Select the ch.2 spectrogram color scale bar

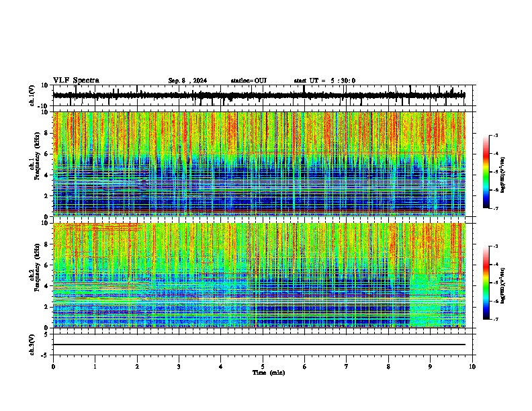pos(486,283)
